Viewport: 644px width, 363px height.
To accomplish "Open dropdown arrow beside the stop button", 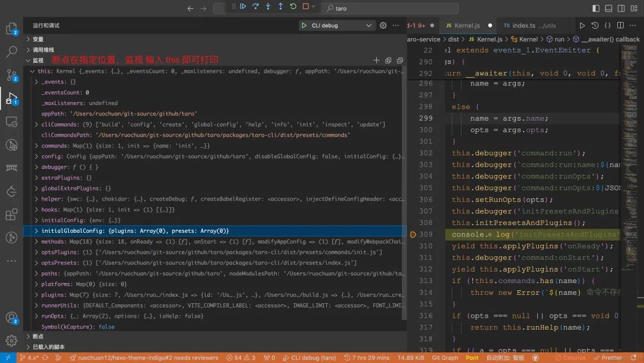I will click(x=314, y=7).
